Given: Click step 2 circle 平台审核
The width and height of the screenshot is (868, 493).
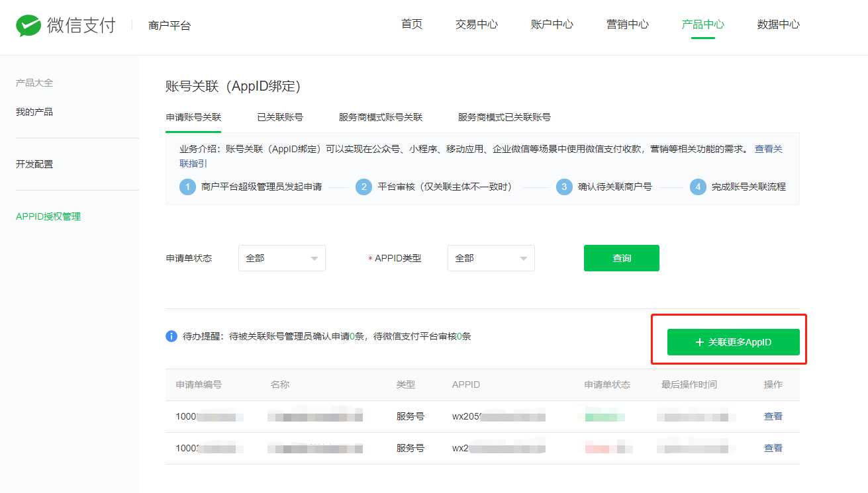Looking at the screenshot, I should point(363,187).
